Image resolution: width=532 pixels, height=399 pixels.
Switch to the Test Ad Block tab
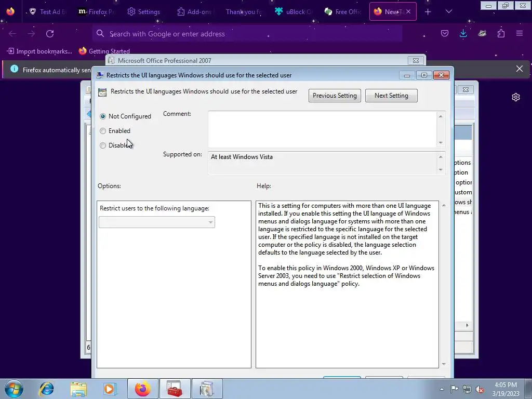click(47, 11)
